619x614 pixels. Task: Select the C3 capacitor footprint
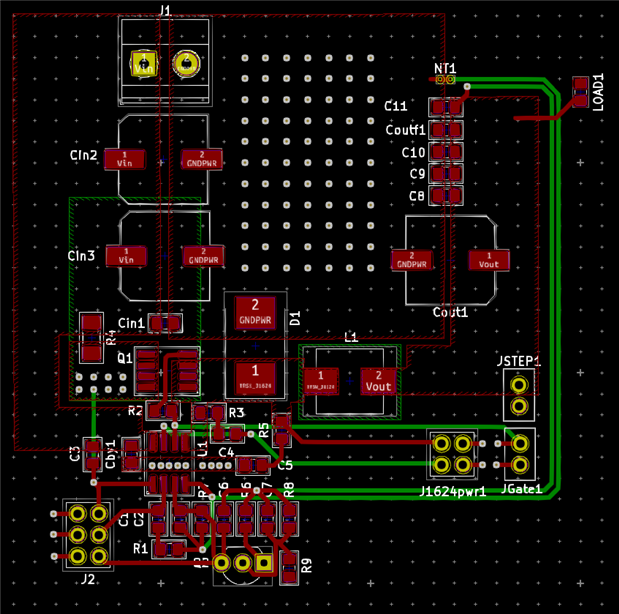(92, 454)
